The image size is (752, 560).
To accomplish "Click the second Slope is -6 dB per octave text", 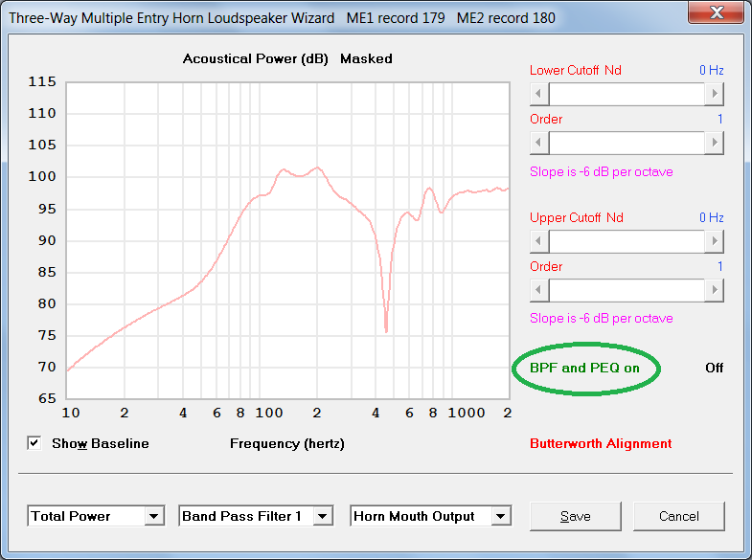I will tap(601, 319).
